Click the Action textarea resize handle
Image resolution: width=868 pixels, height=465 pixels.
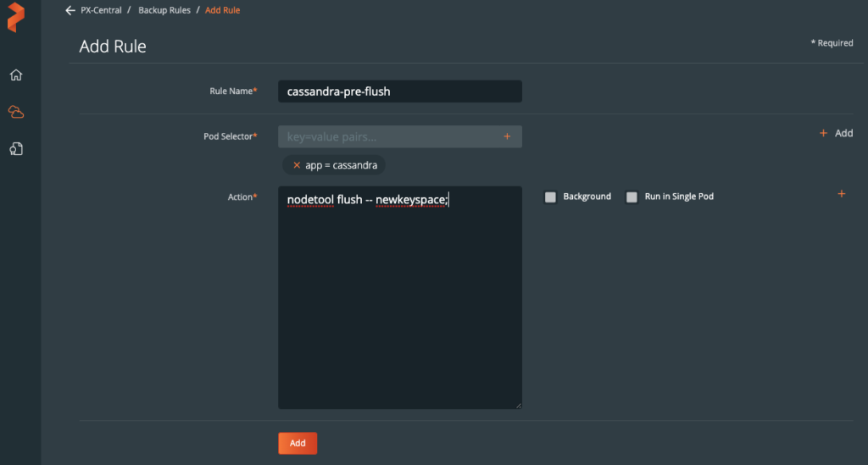click(x=518, y=405)
